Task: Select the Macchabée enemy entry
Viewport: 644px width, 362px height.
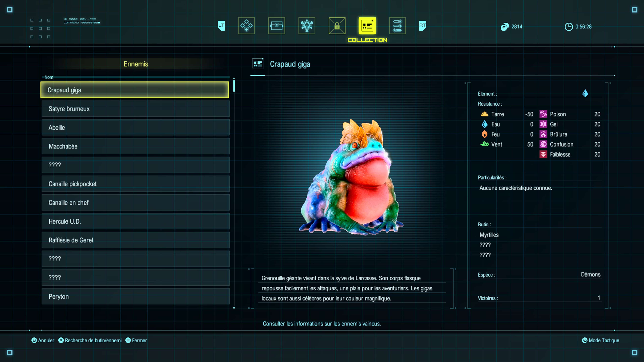Action: (136, 146)
